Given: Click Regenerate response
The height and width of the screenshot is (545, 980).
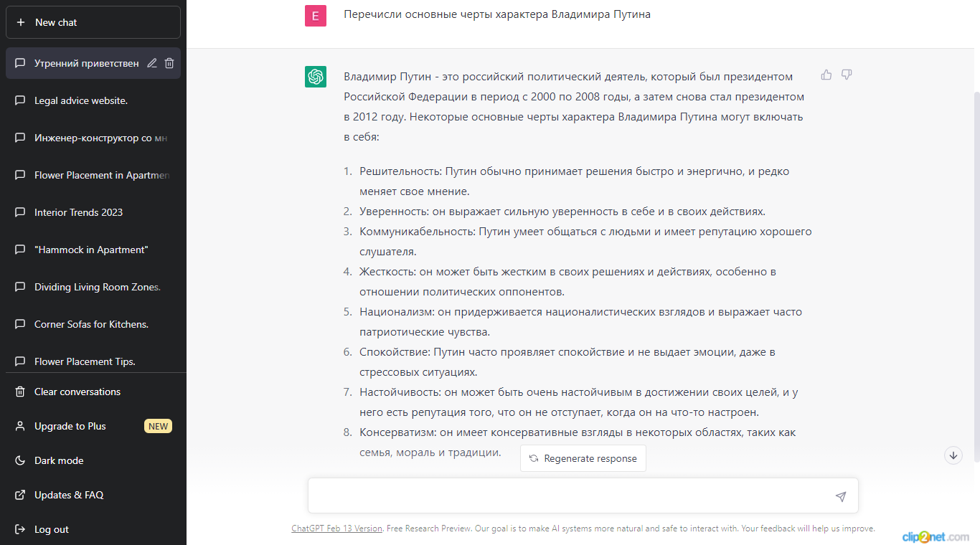Looking at the screenshot, I should tap(583, 458).
